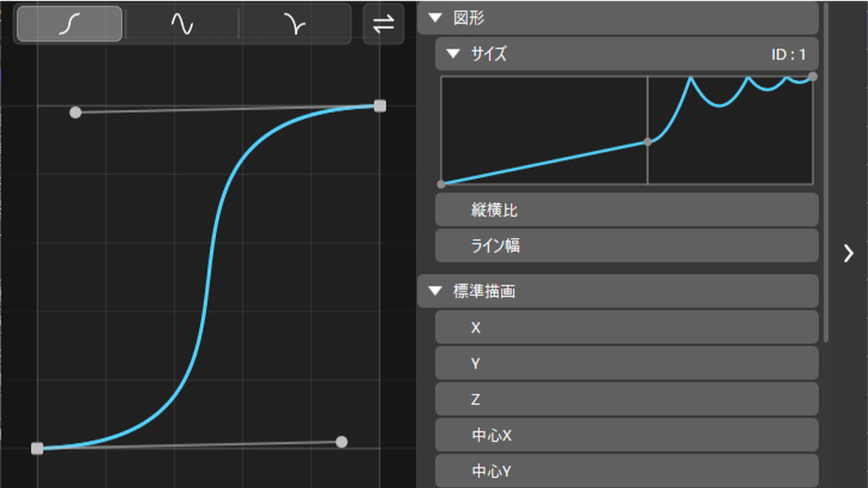
Task: Click the right chevron arrow at panel edge
Action: tap(848, 253)
